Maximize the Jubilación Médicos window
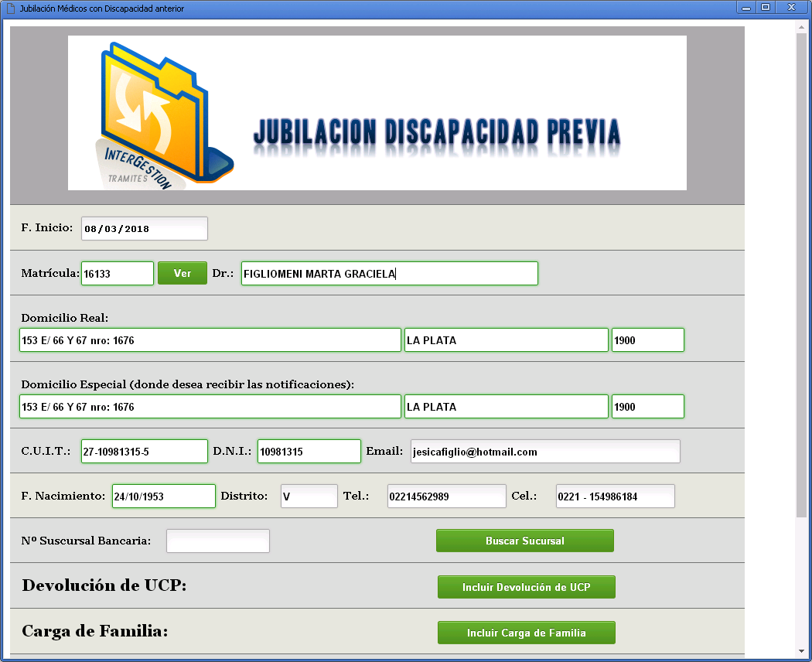812x662 pixels. 766,8
